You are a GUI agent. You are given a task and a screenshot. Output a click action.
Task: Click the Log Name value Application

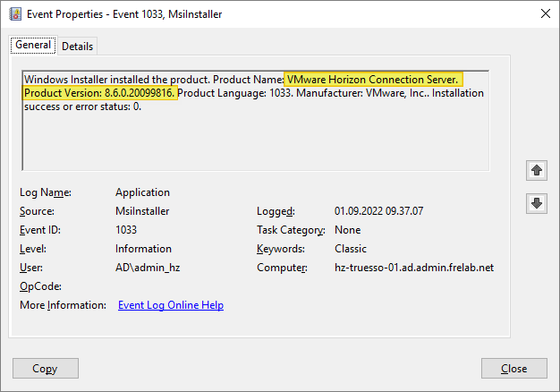coord(142,192)
